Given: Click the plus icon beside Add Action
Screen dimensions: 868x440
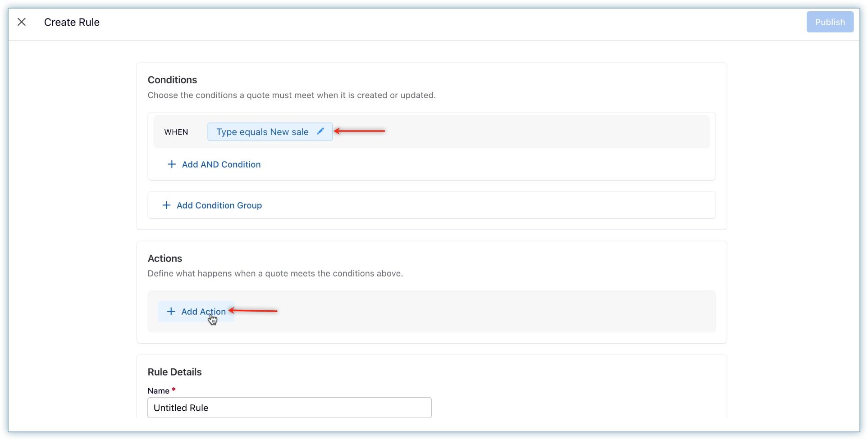Looking at the screenshot, I should [x=171, y=312].
